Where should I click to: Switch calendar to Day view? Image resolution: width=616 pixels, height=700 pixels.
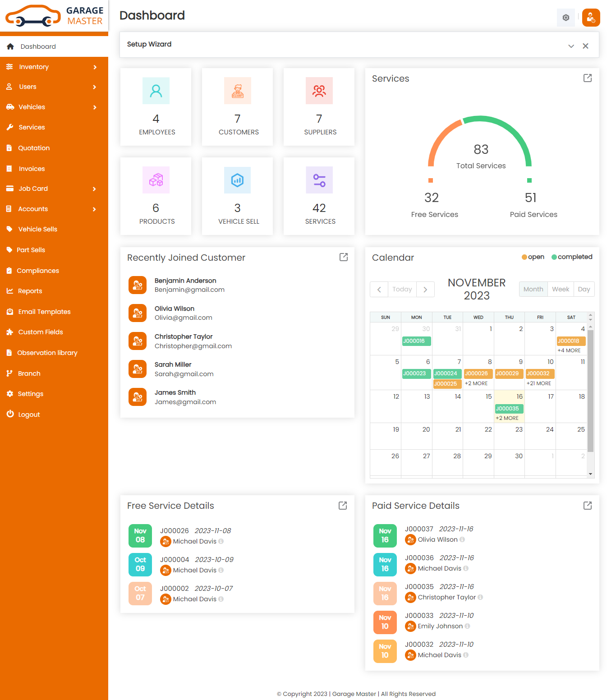point(584,289)
